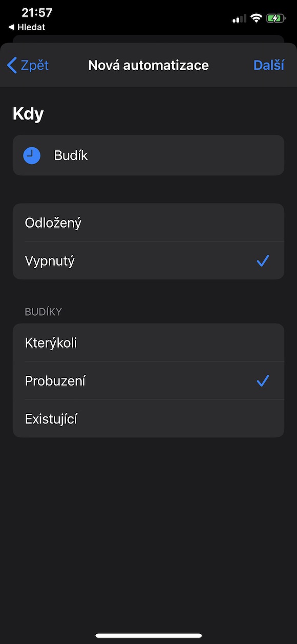Tap the checkmark in the Probuzení row
Image resolution: width=297 pixels, height=644 pixels.
click(263, 380)
